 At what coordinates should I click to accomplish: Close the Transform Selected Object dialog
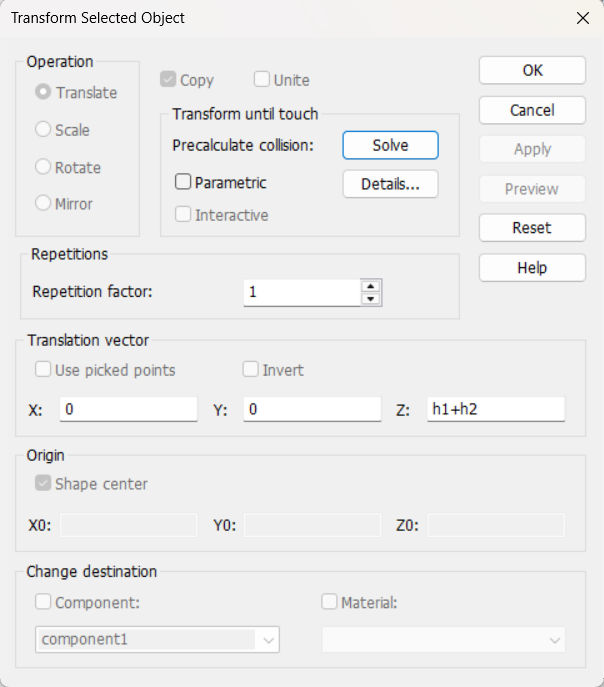(583, 18)
